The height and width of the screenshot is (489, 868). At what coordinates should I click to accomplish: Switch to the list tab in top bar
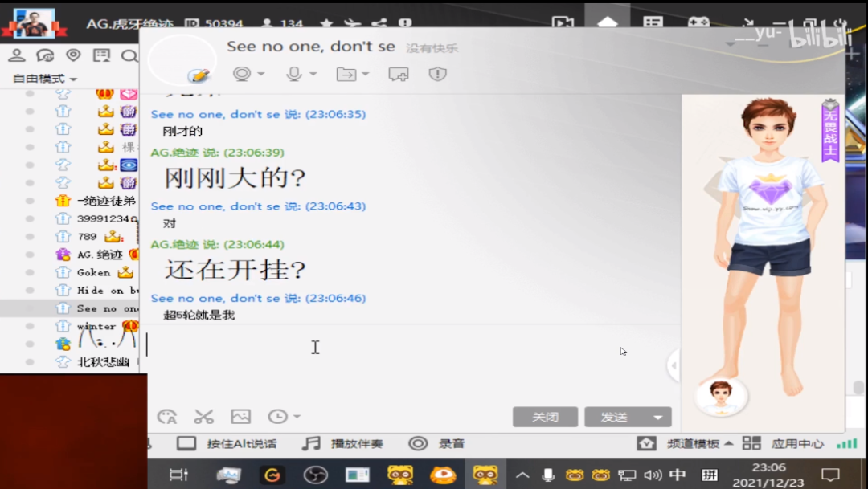click(x=653, y=22)
